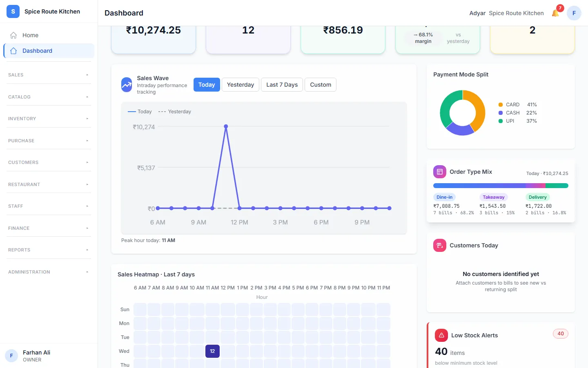Toggle the Yesterday series in chart legend
The width and height of the screenshot is (588, 368).
click(x=174, y=112)
